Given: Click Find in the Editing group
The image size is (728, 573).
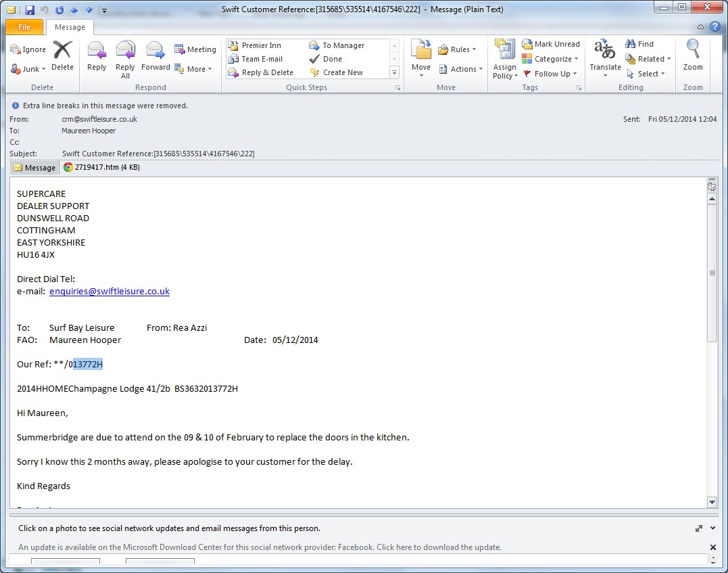Looking at the screenshot, I should point(639,44).
